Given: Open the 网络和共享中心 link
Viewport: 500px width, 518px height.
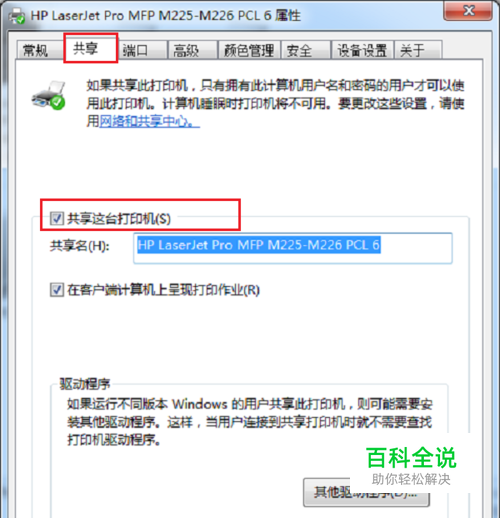Looking at the screenshot, I should [149, 121].
